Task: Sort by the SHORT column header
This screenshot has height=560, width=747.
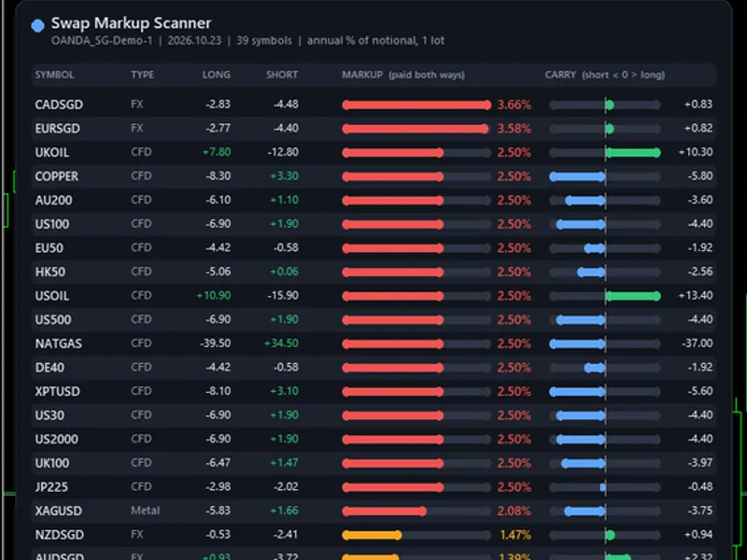Action: point(282,75)
